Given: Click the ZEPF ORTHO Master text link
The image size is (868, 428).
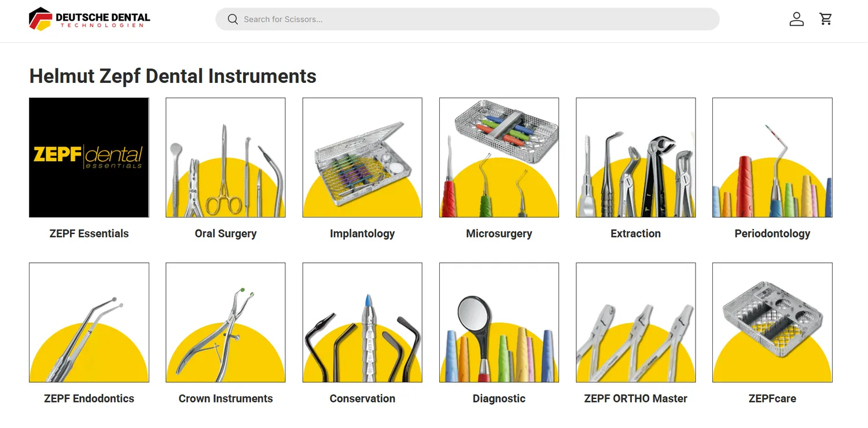Looking at the screenshot, I should tap(635, 398).
